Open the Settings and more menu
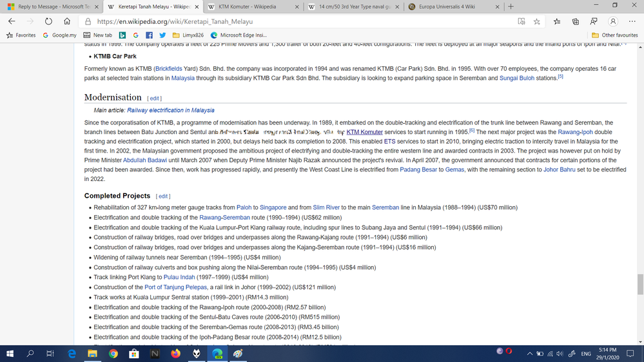 pos(632,21)
